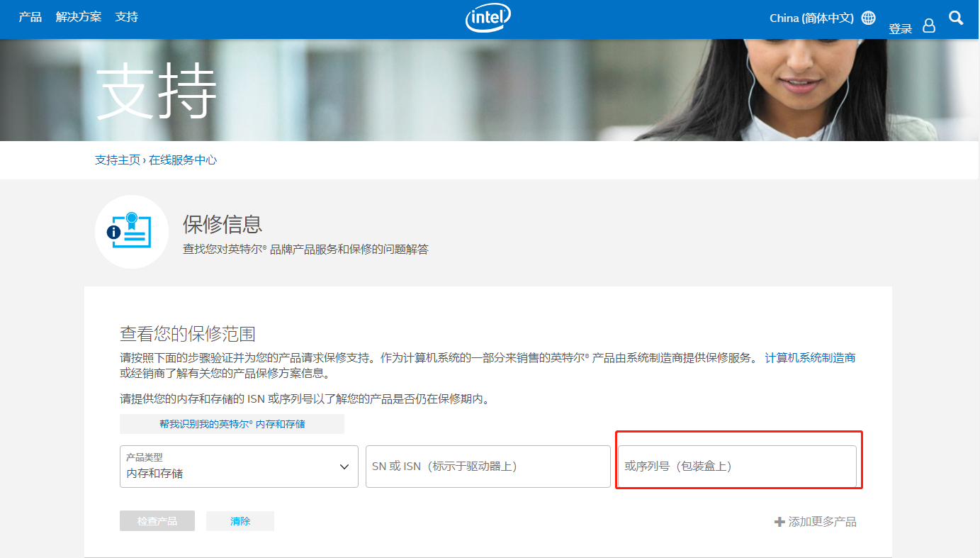Click the Intel logo in the header

(488, 18)
